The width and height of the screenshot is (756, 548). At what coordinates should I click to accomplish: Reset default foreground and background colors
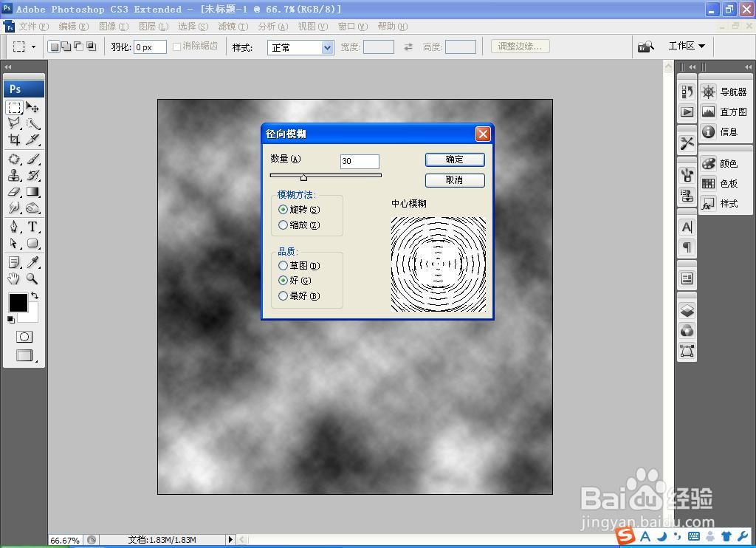coord(10,319)
